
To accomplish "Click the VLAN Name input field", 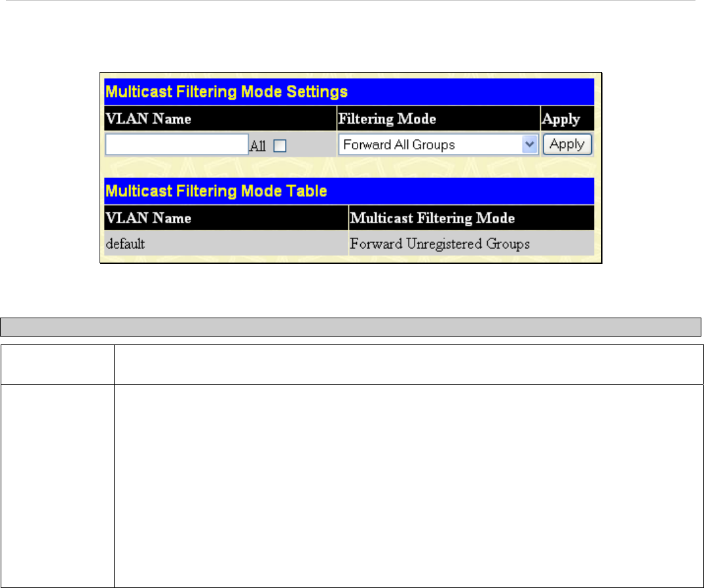I will [177, 145].
